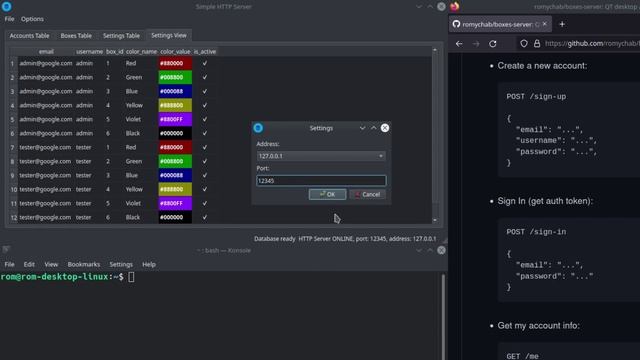Click the 'POST /sign-in' code text
Image resolution: width=640 pixels, height=360 pixels.
[x=536, y=232]
